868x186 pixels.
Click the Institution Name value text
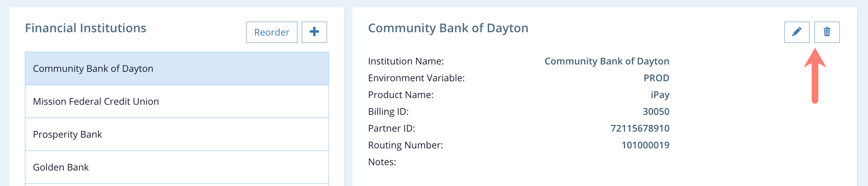tap(607, 61)
